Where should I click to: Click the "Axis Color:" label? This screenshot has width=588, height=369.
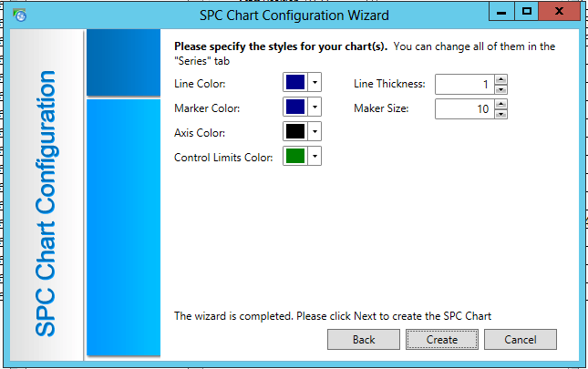click(x=200, y=133)
